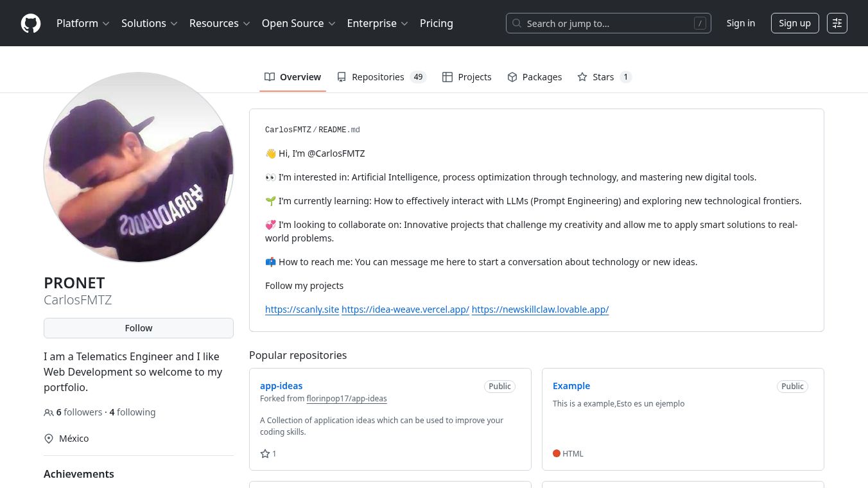The width and height of the screenshot is (868, 488).
Task: Click the star count on app-ideas
Action: tap(274, 453)
